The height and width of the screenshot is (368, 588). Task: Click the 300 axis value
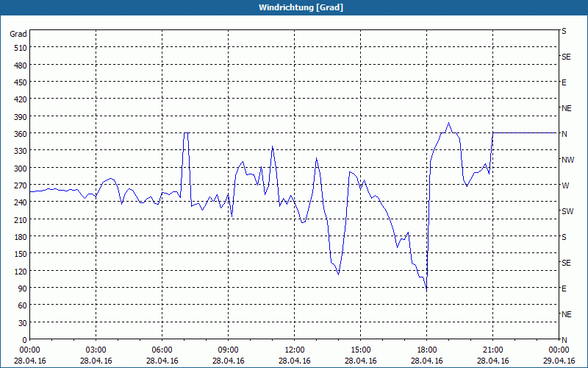21,169
